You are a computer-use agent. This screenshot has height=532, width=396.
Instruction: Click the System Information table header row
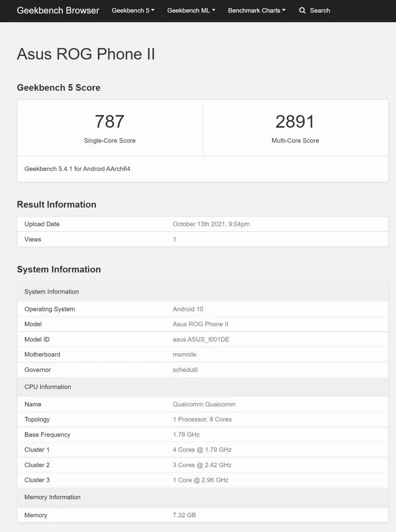203,292
